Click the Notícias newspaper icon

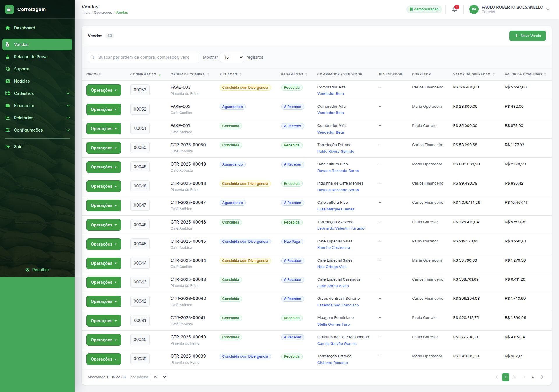8,81
